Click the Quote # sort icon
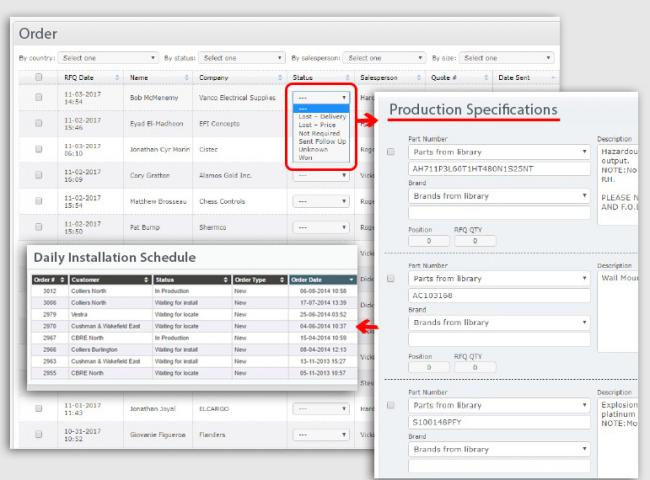 coord(486,78)
